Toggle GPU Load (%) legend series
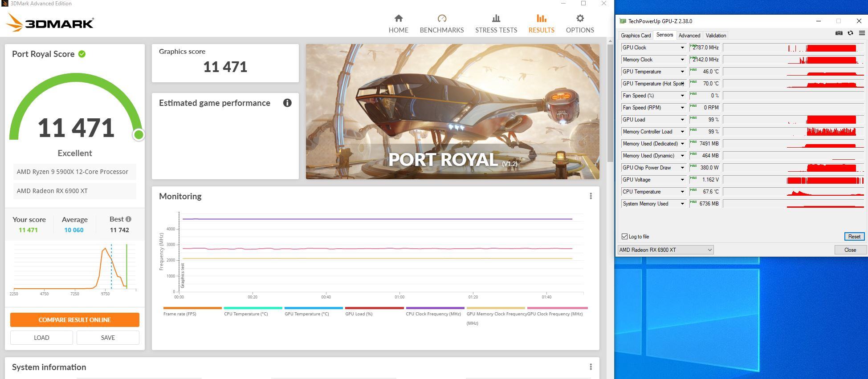 (x=374, y=310)
